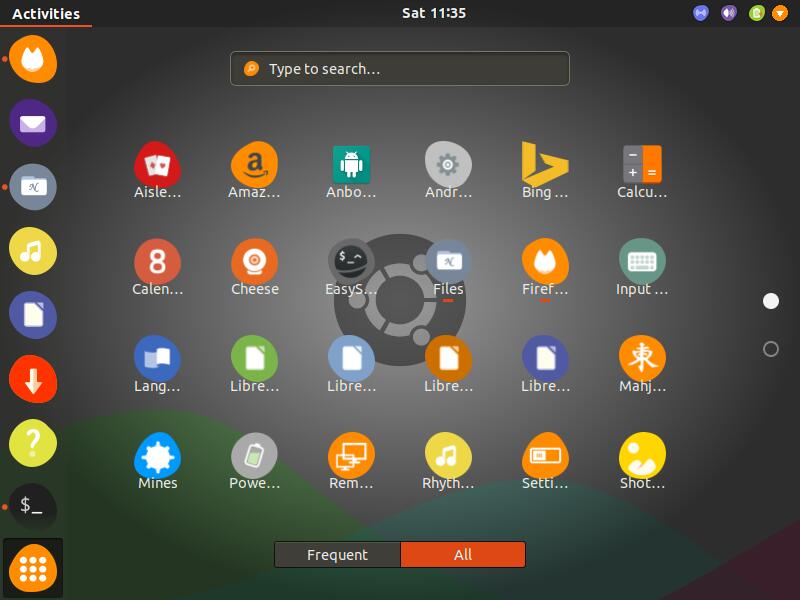Launch Terminal from the dock
This screenshot has width=800, height=600.
(x=33, y=507)
